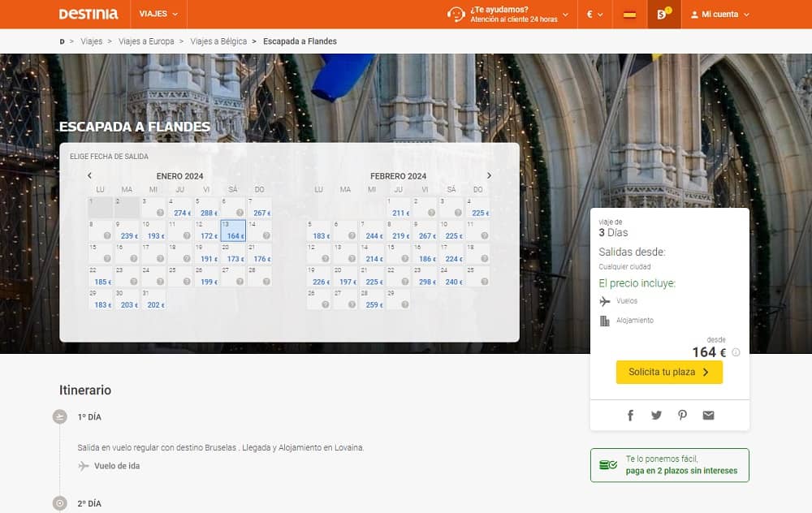
Task: Go to Viajes a Europa breadcrumb
Action: click(x=146, y=41)
